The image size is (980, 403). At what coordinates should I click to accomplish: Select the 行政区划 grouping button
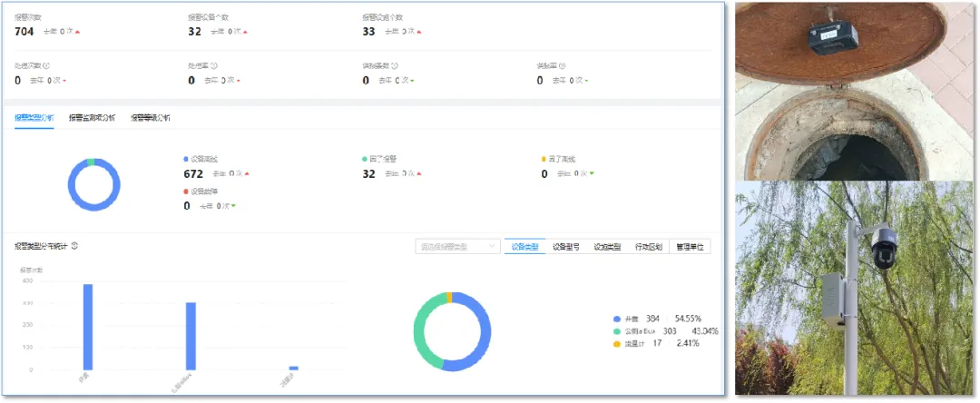648,247
